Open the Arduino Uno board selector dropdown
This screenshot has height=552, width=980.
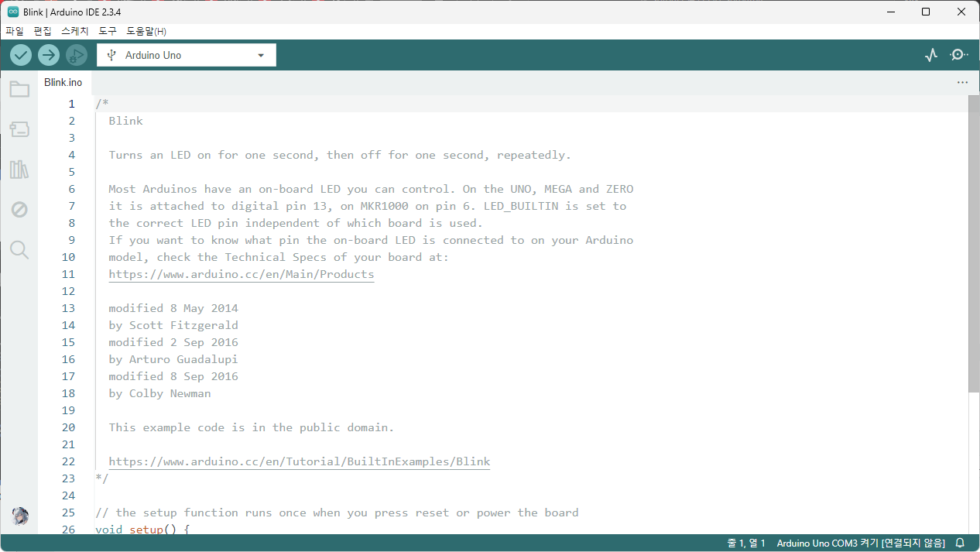coord(187,55)
